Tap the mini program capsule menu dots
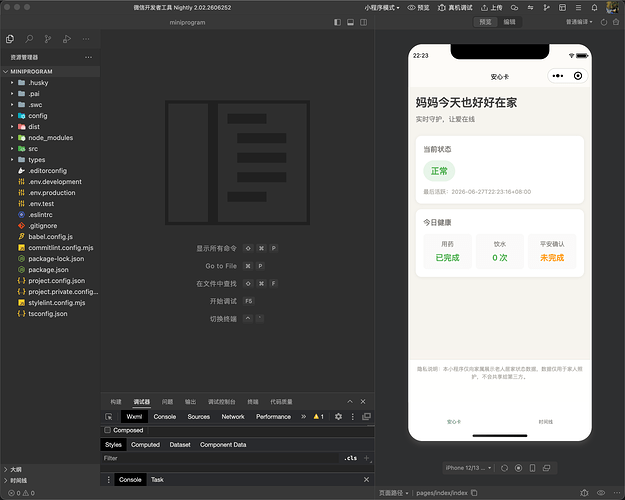 558,76
